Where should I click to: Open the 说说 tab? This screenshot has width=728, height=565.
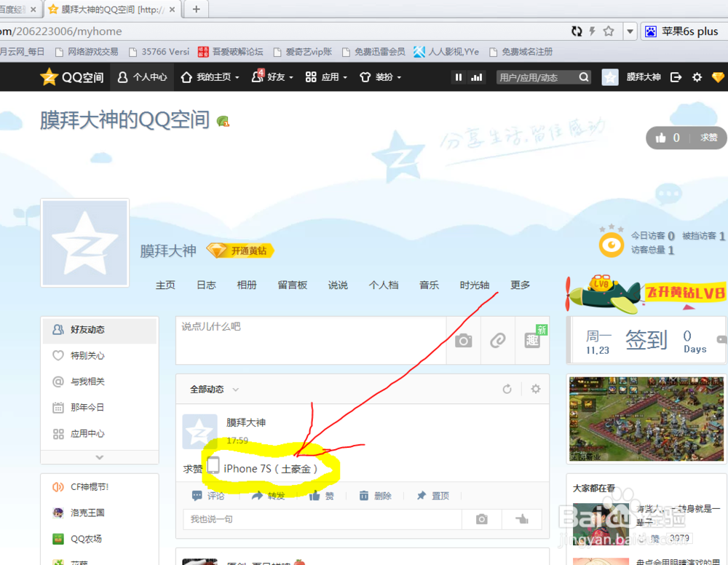pos(338,285)
